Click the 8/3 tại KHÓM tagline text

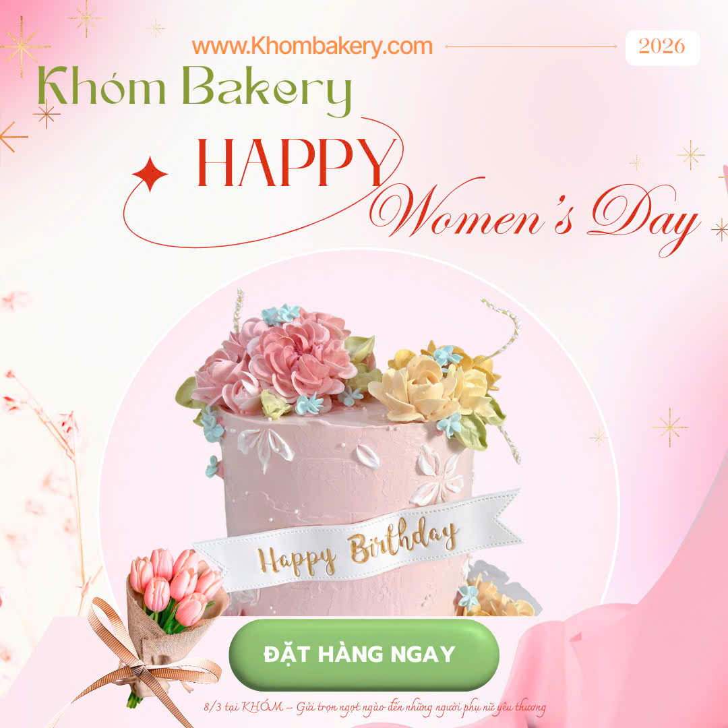375,707
